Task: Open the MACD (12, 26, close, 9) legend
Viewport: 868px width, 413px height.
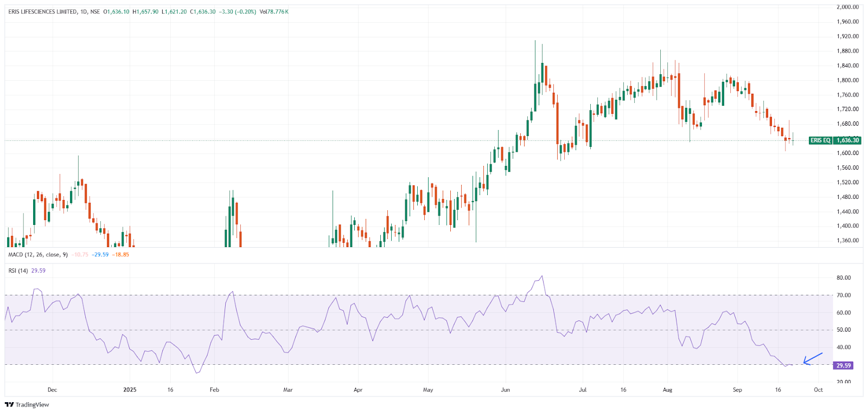Action: pos(38,254)
